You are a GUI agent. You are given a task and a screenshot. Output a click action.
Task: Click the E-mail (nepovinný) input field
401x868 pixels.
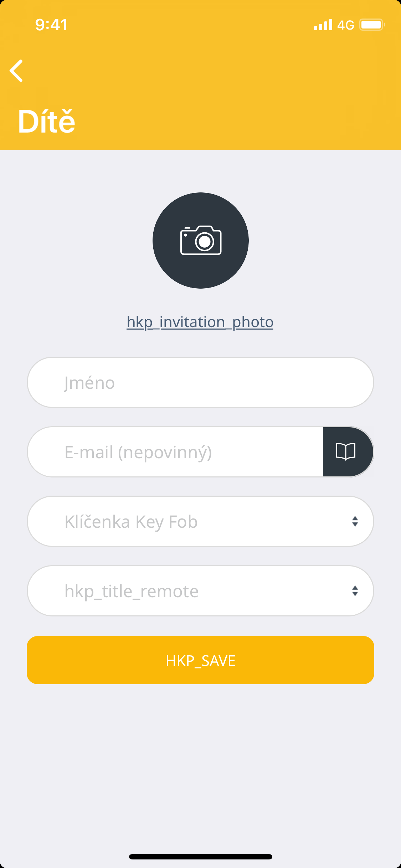pos(175,452)
